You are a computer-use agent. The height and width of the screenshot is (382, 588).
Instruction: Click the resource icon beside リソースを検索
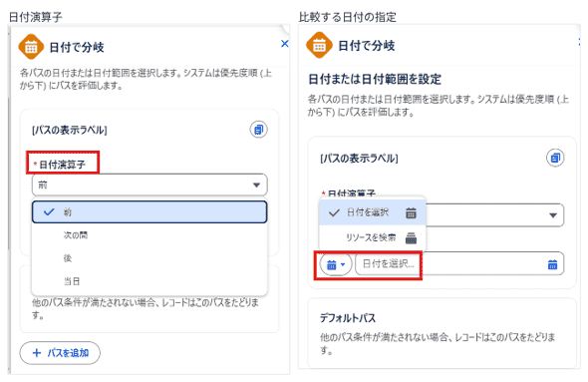[x=411, y=238]
